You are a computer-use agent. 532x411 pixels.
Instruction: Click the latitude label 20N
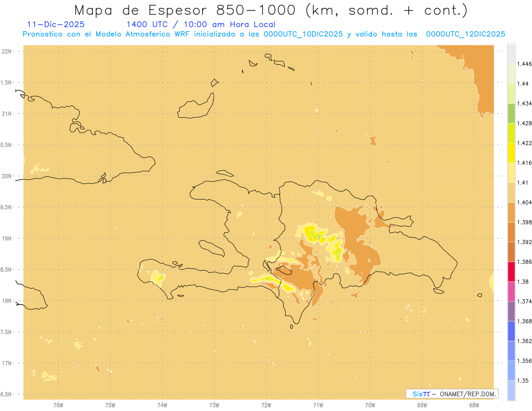[x=8, y=176]
